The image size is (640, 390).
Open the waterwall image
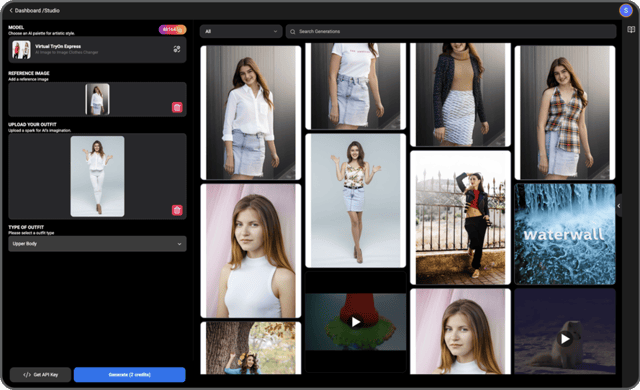[x=565, y=234]
